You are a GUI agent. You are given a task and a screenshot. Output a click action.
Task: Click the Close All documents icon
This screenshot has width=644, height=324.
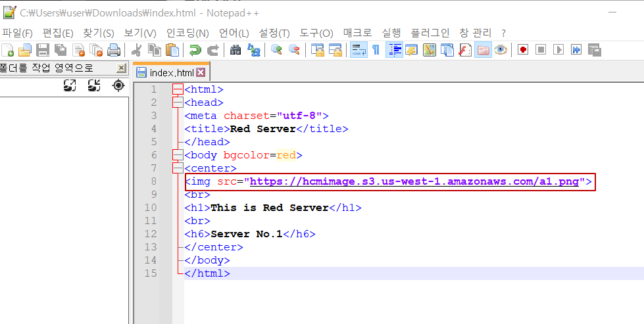96,50
